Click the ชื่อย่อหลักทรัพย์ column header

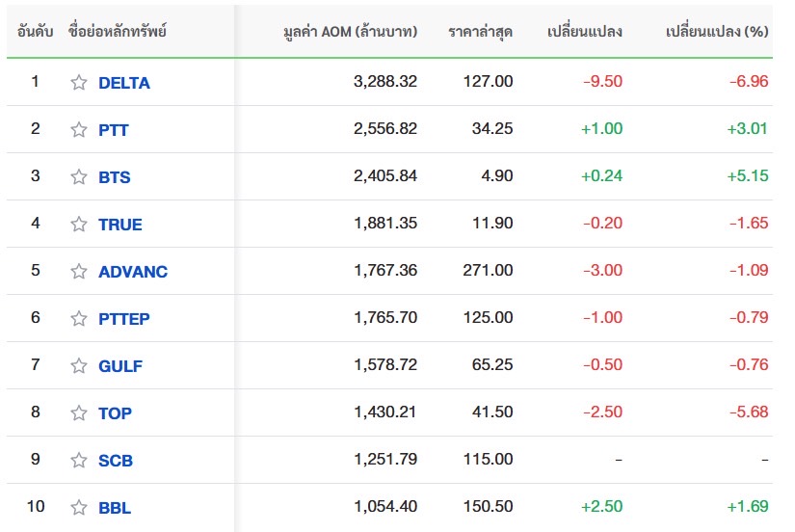118,32
